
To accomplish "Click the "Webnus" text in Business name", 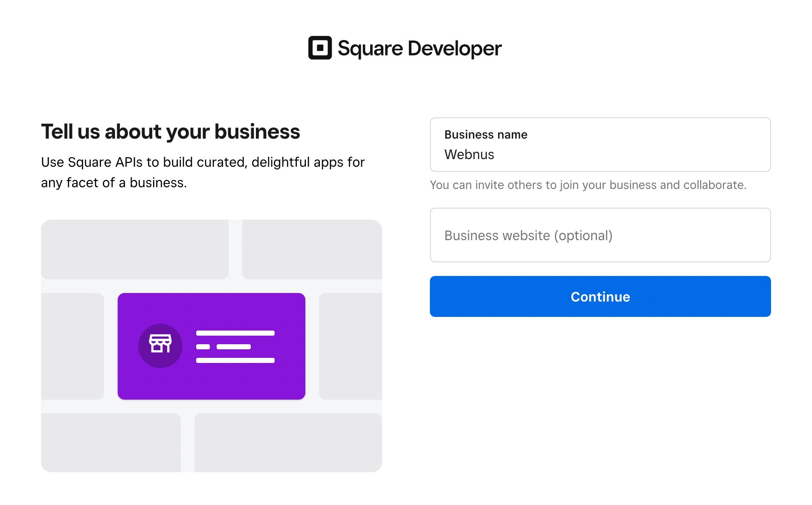I will 469,154.
